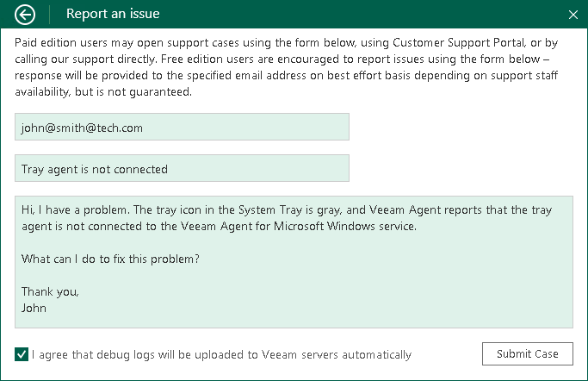This screenshot has width=588, height=381.
Task: Click the Report an issue title text
Action: point(113,14)
